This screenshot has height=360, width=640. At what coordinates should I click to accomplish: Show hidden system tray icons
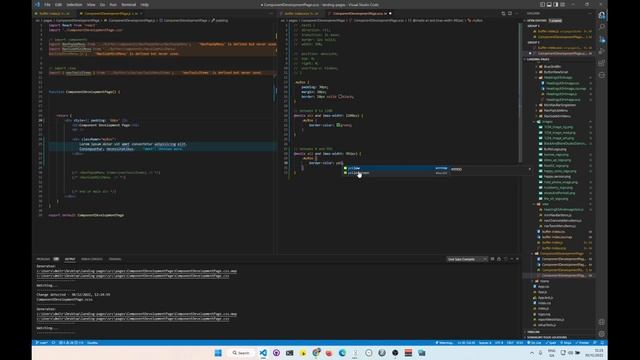click(532, 353)
